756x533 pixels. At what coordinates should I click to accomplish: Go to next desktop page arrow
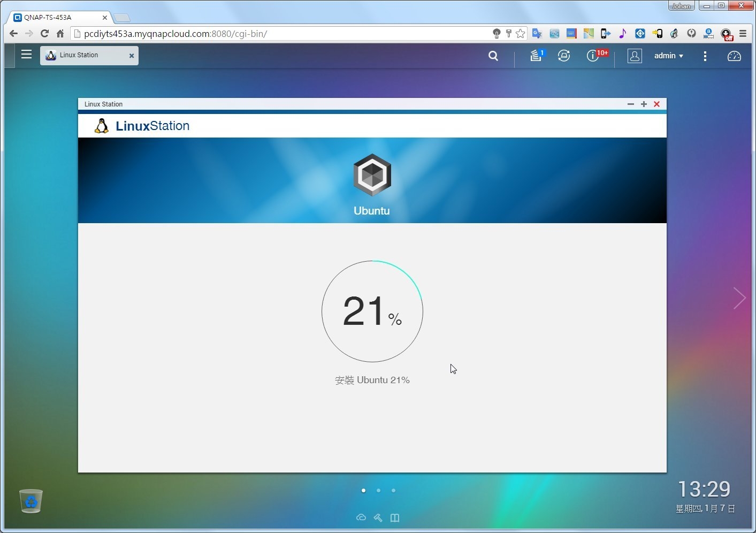(x=739, y=298)
